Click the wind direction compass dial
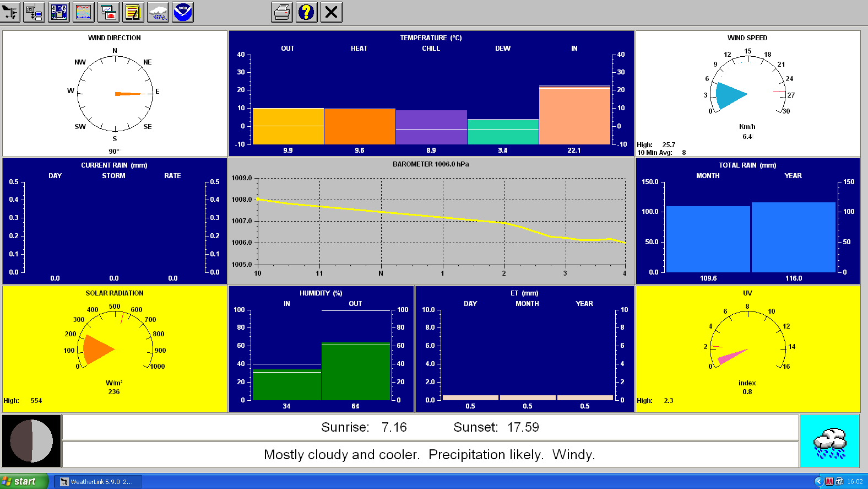 click(x=115, y=94)
